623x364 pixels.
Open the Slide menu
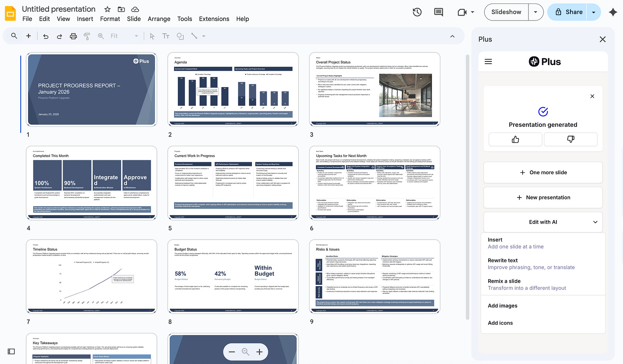tap(134, 19)
